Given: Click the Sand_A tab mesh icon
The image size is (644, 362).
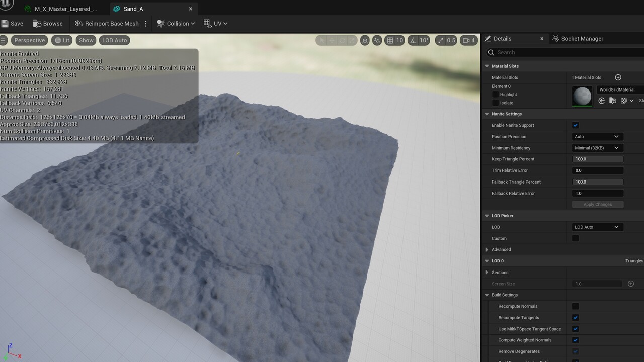Looking at the screenshot, I should coord(117,9).
